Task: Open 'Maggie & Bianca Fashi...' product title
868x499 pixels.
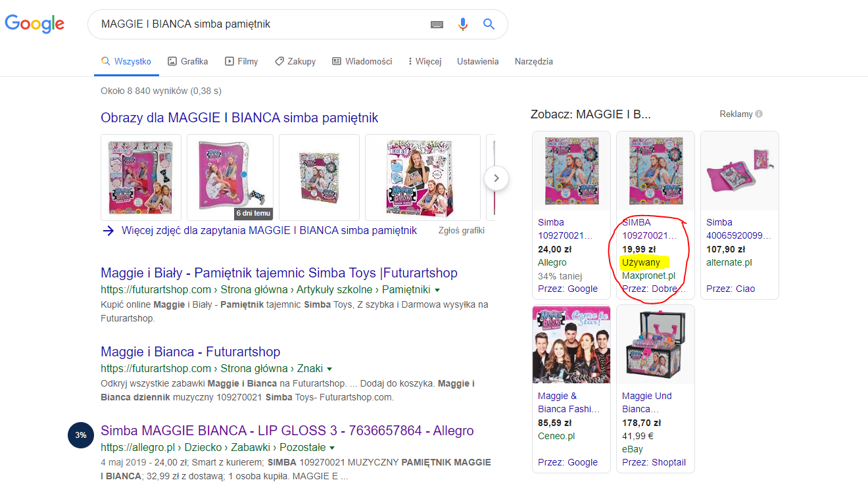Action: point(569,402)
